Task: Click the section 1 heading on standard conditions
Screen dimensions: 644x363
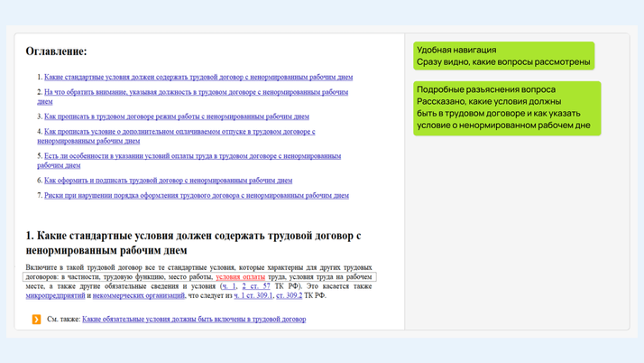Action: [193, 243]
